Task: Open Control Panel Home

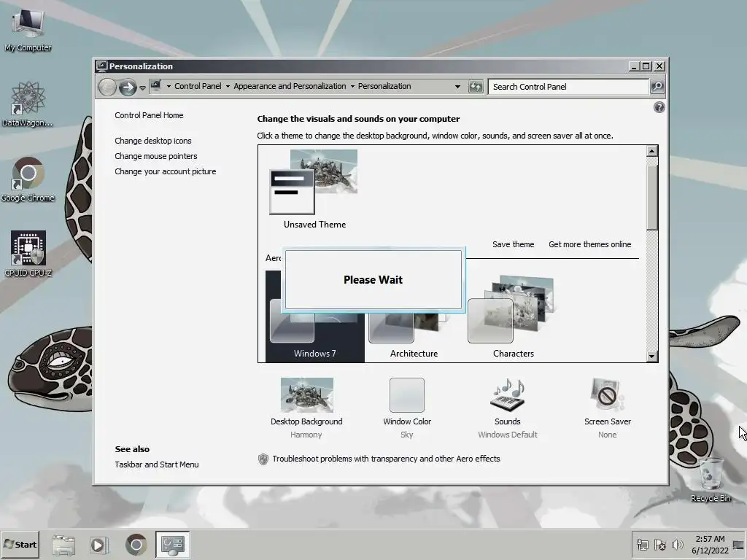Action: [149, 115]
